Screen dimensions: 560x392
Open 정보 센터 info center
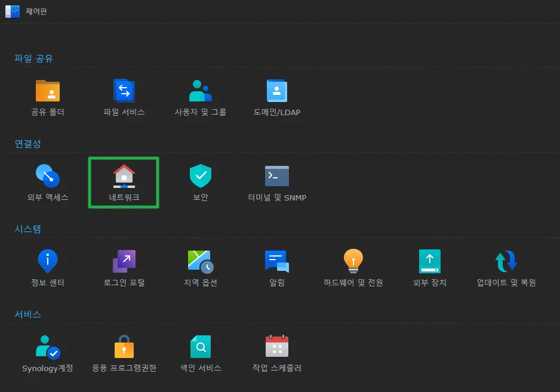tap(48, 262)
